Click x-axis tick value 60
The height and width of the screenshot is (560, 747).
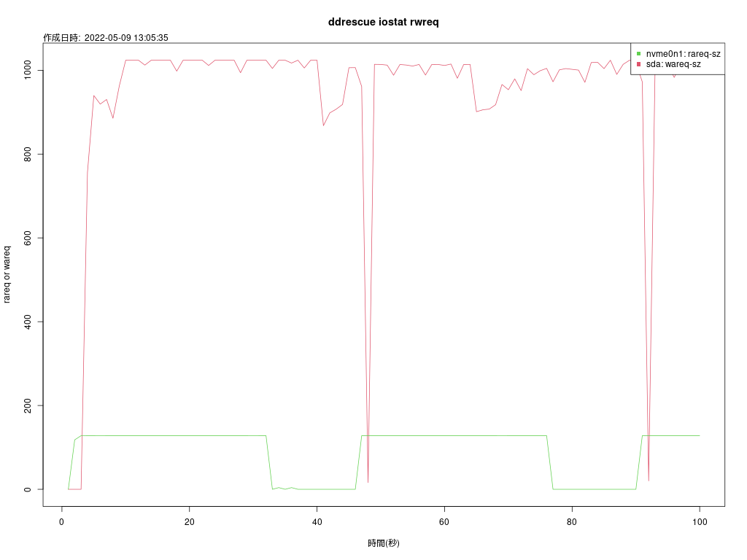tap(444, 522)
